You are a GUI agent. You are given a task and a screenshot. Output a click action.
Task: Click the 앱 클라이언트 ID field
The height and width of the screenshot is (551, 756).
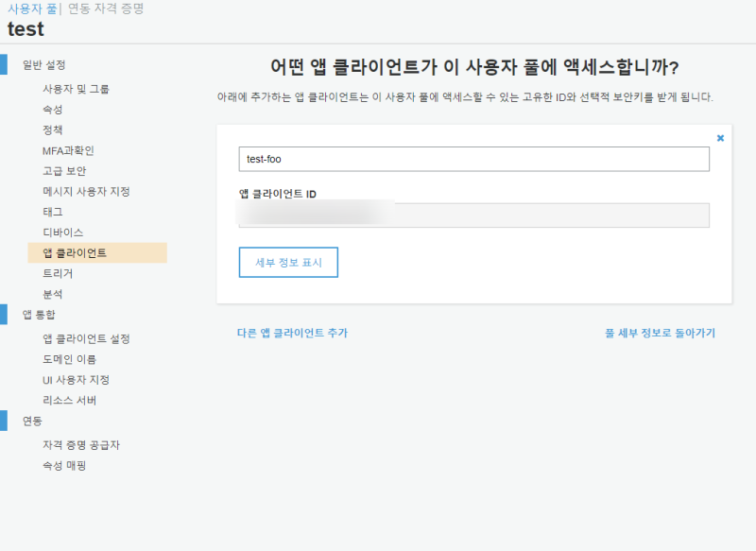pyautogui.click(x=473, y=215)
